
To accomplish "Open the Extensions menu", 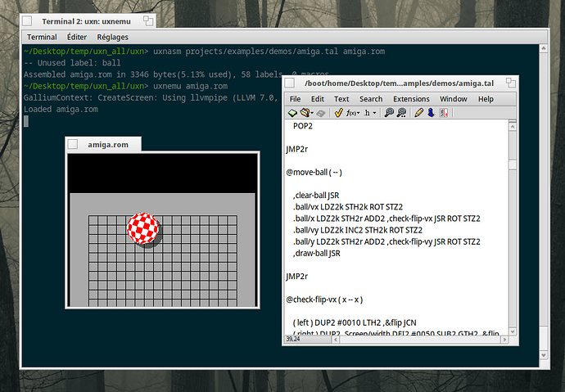I will click(x=411, y=99).
